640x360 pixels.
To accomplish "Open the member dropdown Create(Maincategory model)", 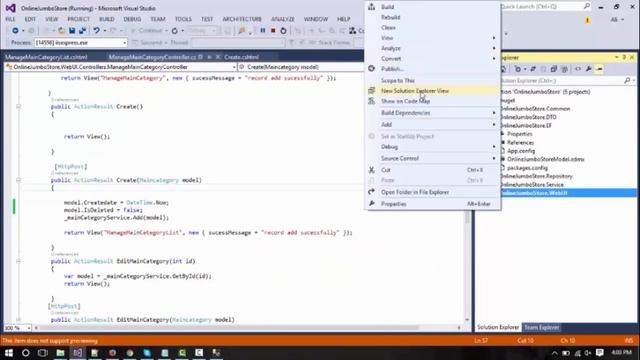I will (300, 67).
